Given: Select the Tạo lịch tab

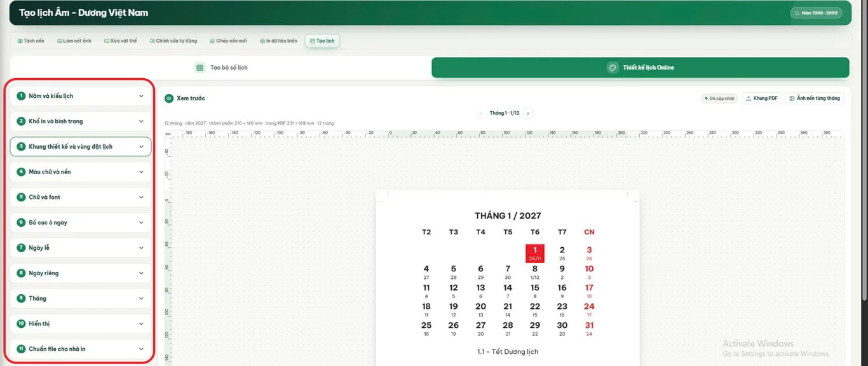Looking at the screenshot, I should click(x=322, y=41).
